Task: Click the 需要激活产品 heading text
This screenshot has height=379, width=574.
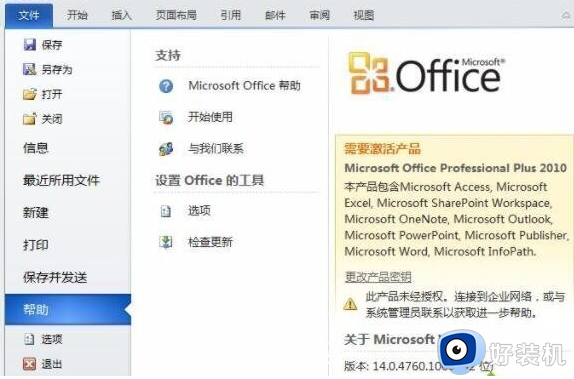Action: coord(382,149)
